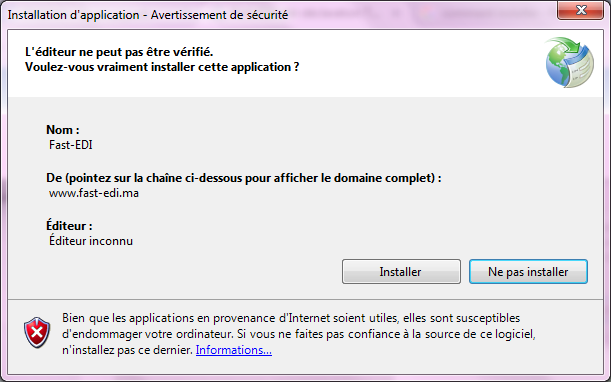Click the Nom : label
The image size is (611, 382).
coord(63,130)
